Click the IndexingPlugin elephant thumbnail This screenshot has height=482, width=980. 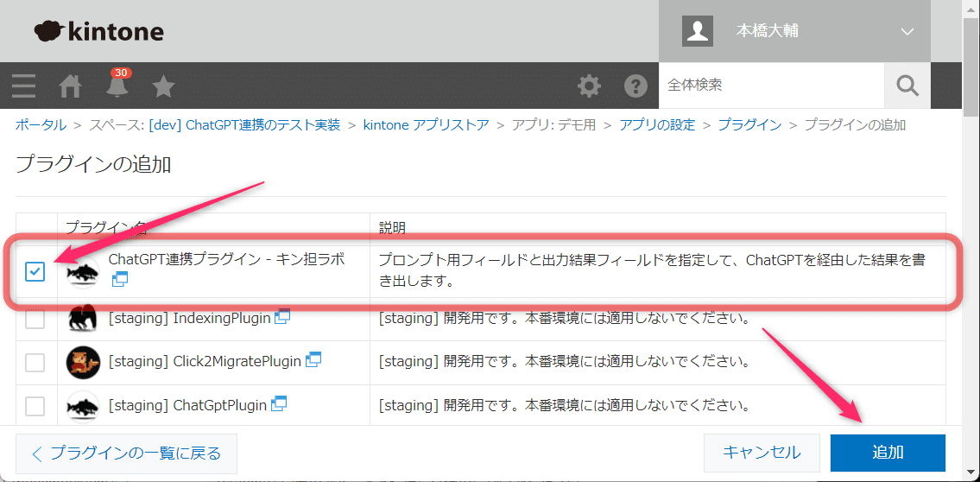tap(83, 319)
